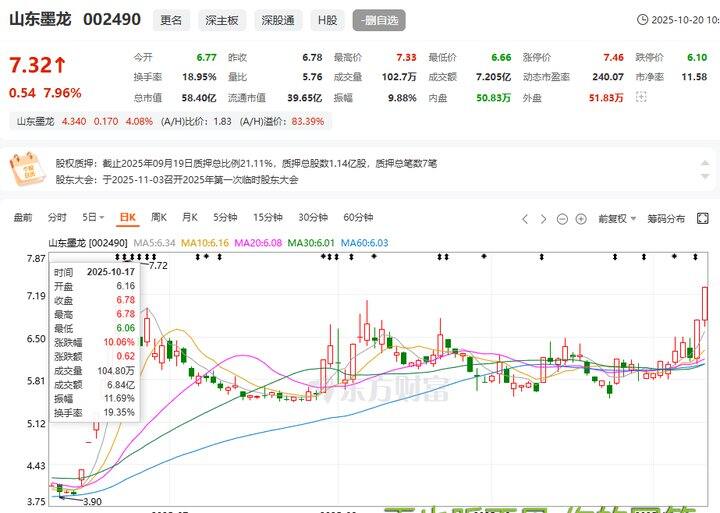The image size is (720, 513).
Task: Select the 月K tab
Action: click(x=190, y=217)
